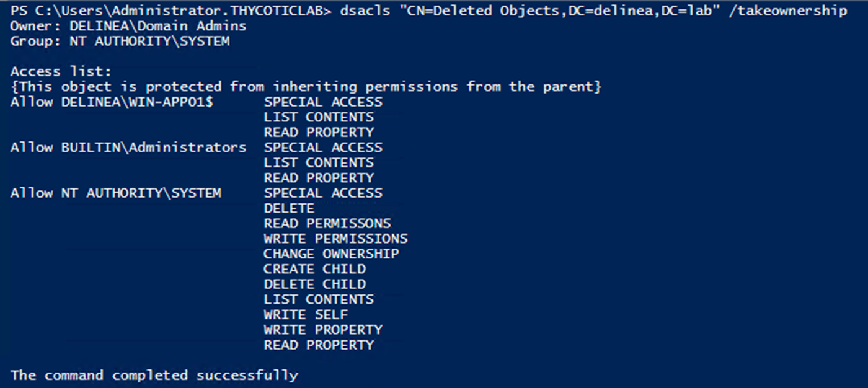
Task: Click the CREATE CHILD permission text
Action: point(314,269)
